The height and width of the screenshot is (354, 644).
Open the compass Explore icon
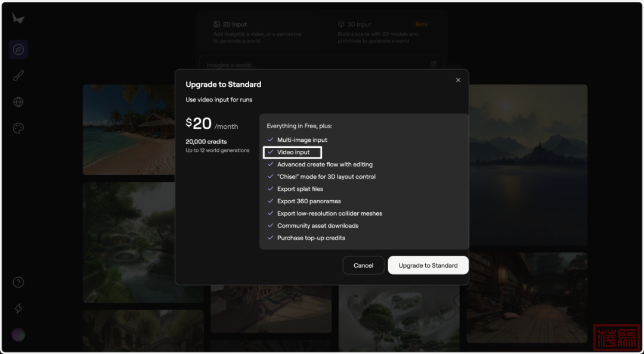click(x=18, y=49)
